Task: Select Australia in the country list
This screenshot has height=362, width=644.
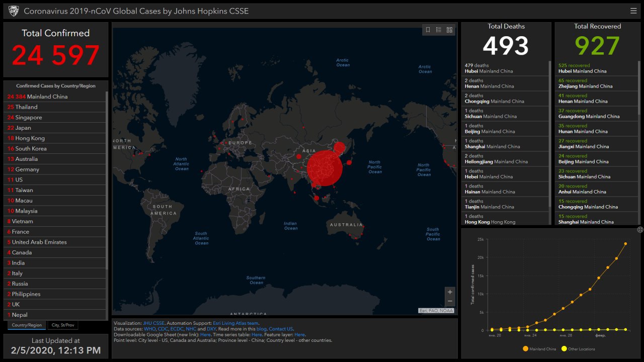Action: (55, 159)
